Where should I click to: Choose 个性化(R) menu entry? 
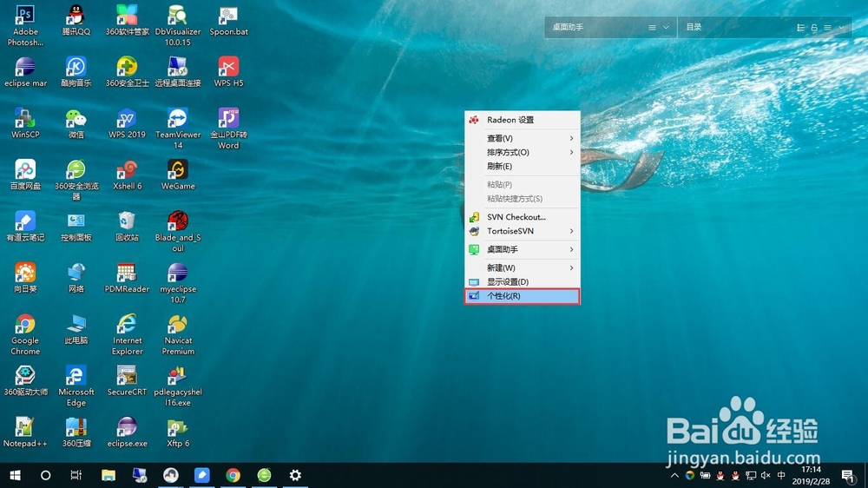[x=522, y=296]
